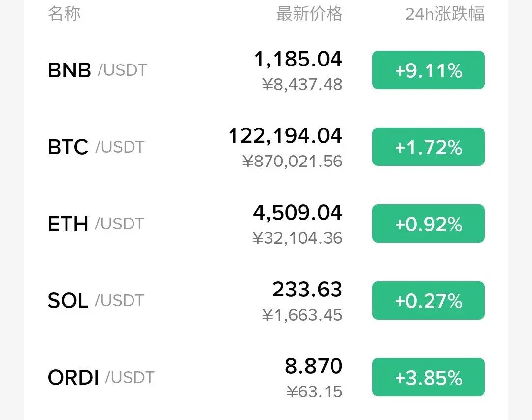Tap the +0.27% change badge
The height and width of the screenshot is (420, 532).
point(428,300)
